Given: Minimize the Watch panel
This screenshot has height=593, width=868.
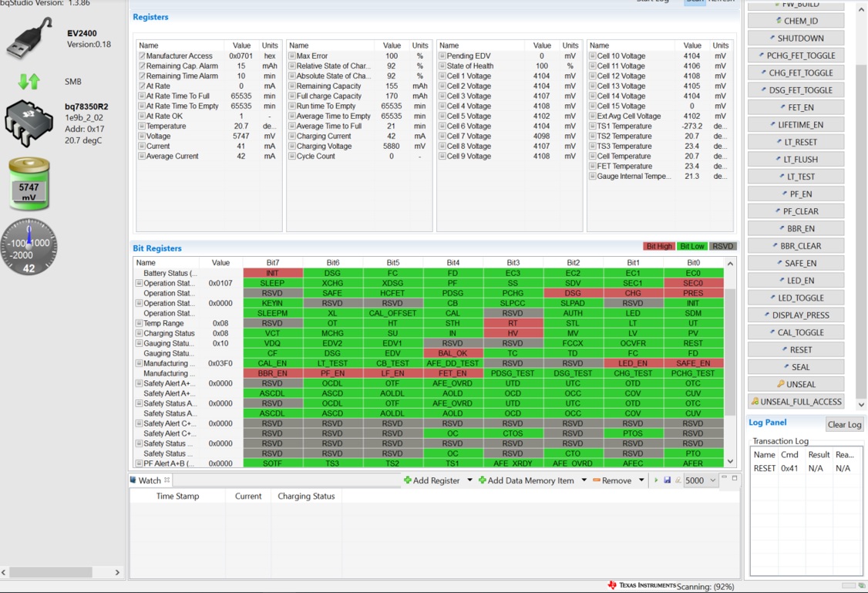Looking at the screenshot, I should click(x=724, y=477).
